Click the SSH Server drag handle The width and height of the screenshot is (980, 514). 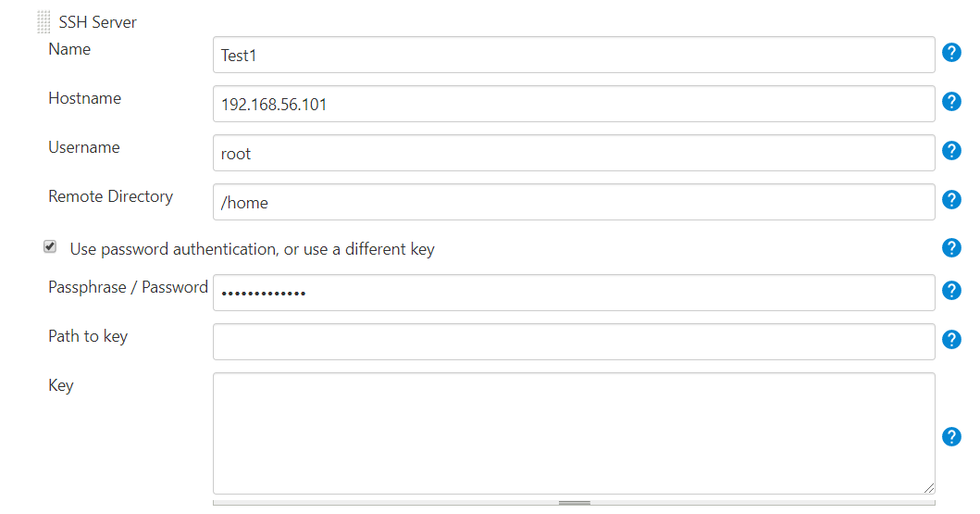click(43, 22)
